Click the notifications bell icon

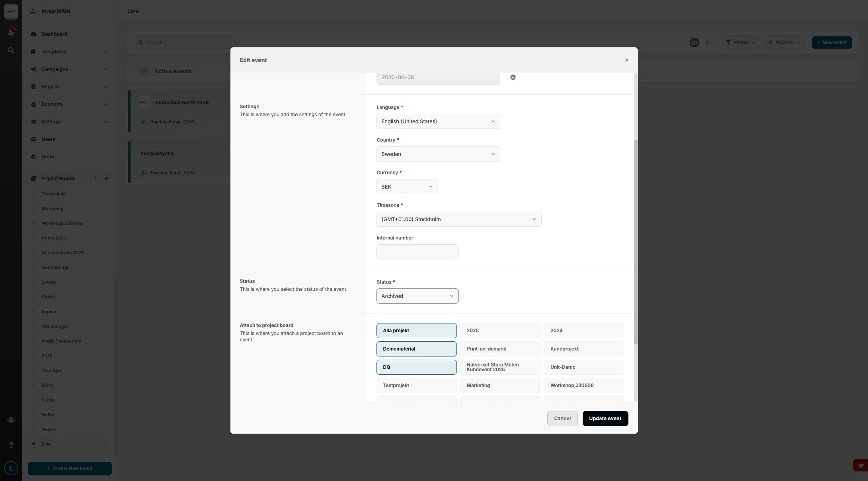(x=11, y=33)
